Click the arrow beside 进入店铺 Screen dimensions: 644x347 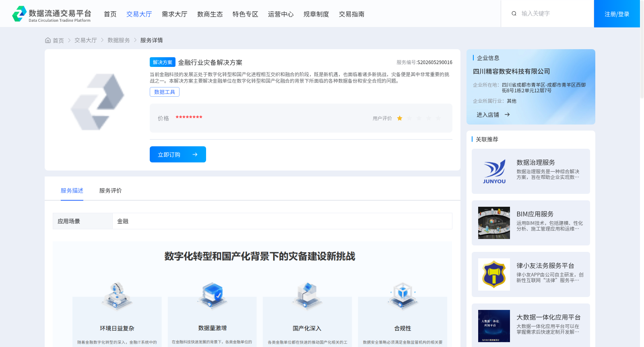507,114
